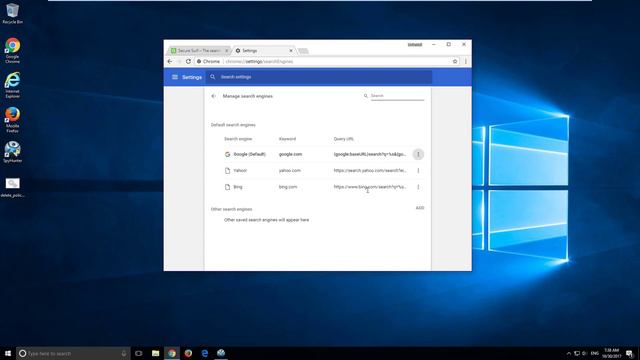The image size is (640, 360).
Task: Show hidden system tray icons
Action: tap(568, 353)
